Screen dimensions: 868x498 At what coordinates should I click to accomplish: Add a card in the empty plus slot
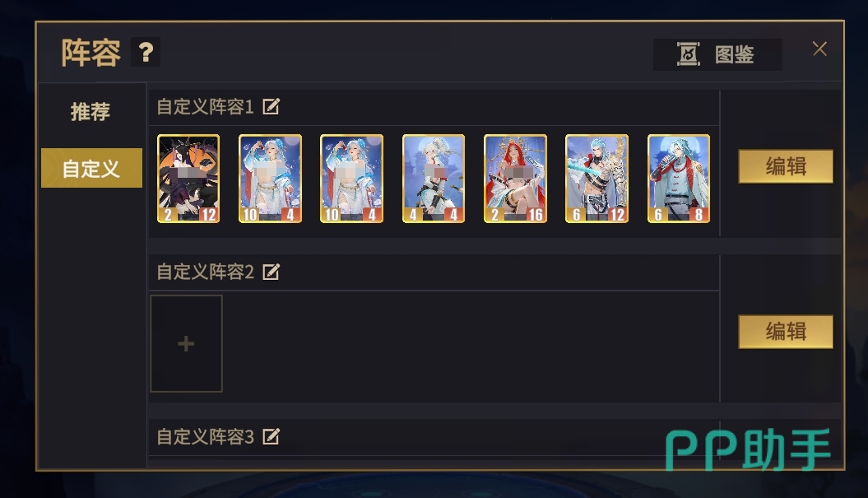186,343
